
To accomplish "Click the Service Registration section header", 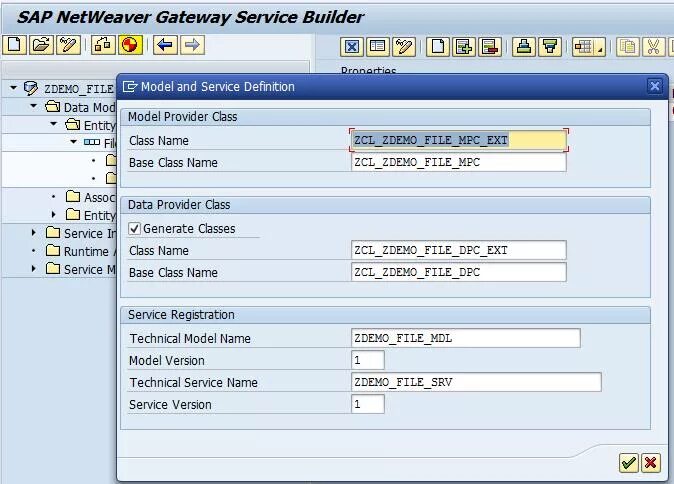I will coord(181,315).
